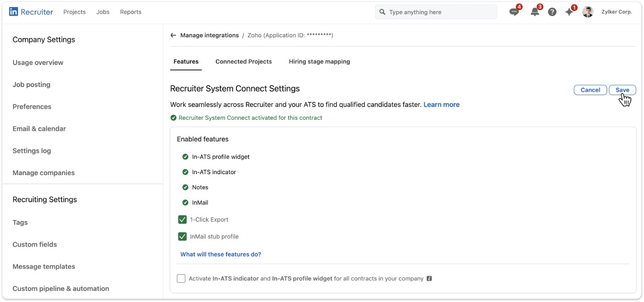The image size is (644, 302).
Task: Focus the Type anything here search field
Action: [436, 12]
